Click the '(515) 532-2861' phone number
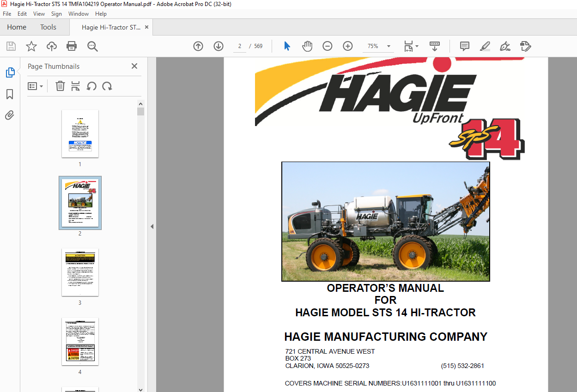The height and width of the screenshot is (392, 577). 462,366
